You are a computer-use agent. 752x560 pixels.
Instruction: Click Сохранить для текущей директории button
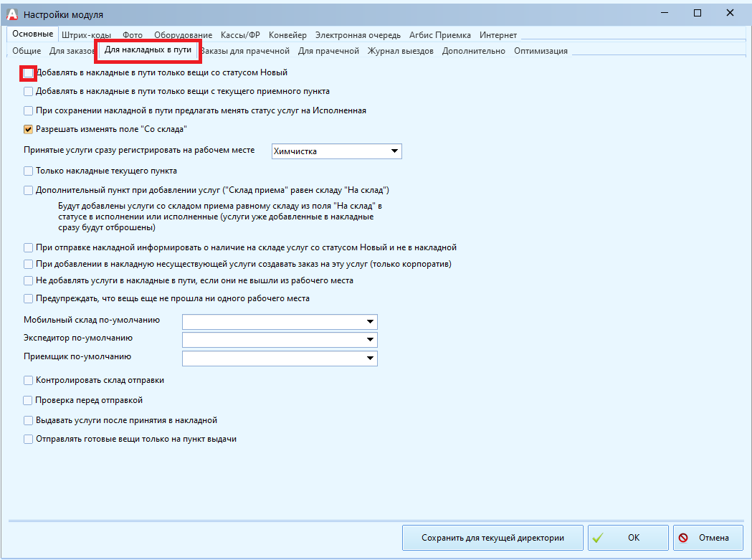492,538
